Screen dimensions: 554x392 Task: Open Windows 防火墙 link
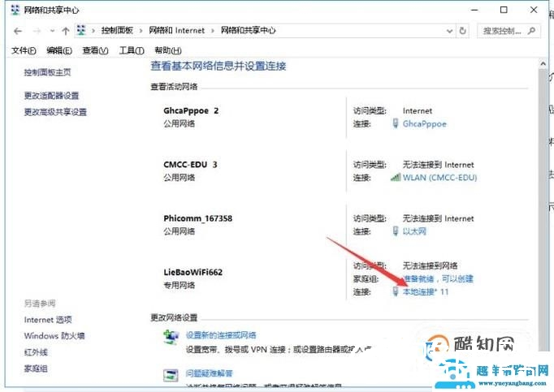(54, 336)
